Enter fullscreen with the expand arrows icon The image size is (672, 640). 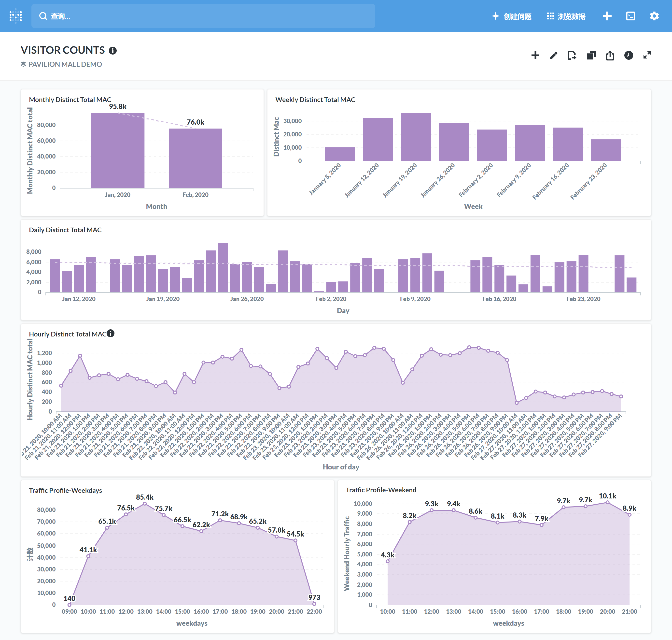pos(647,55)
